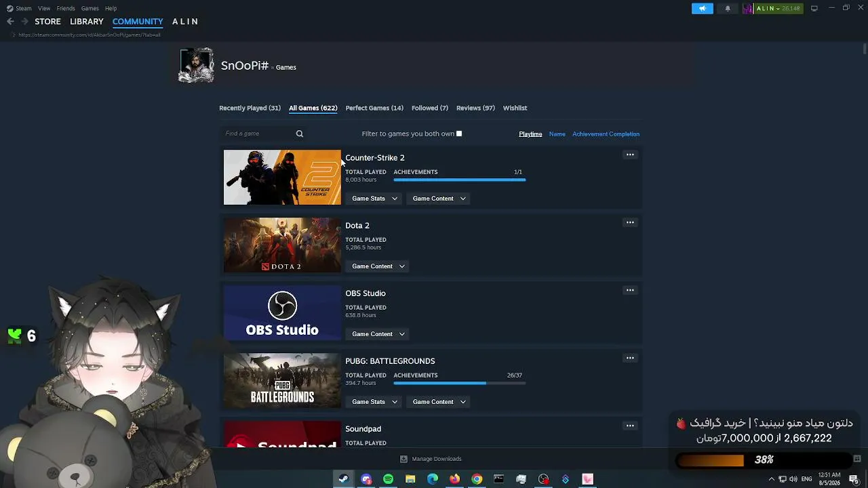Click the volume speaker tray icon
This screenshot has width=868, height=488.
793,479
